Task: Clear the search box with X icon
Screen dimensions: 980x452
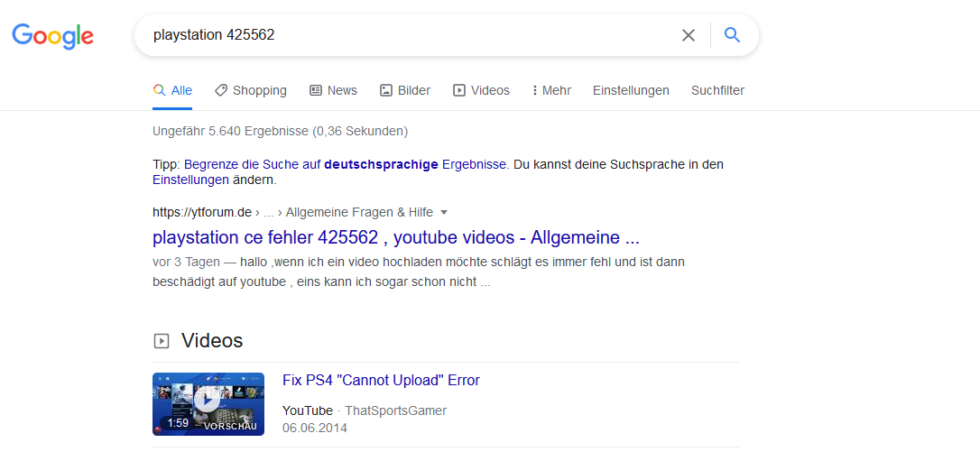Action: 689,35
